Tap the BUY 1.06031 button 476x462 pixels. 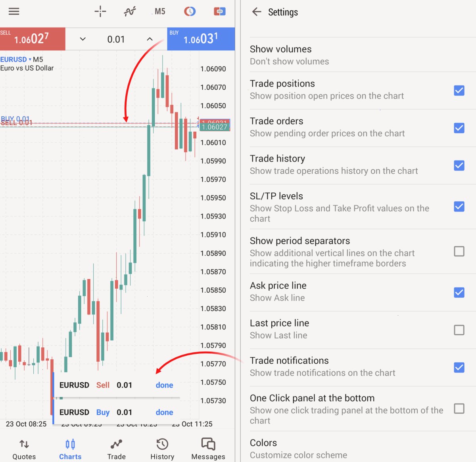(x=201, y=39)
